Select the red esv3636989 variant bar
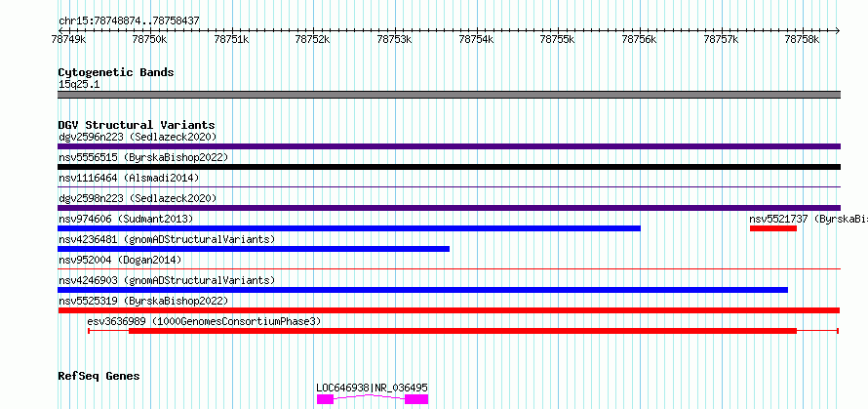The image size is (868, 409). [x=463, y=331]
